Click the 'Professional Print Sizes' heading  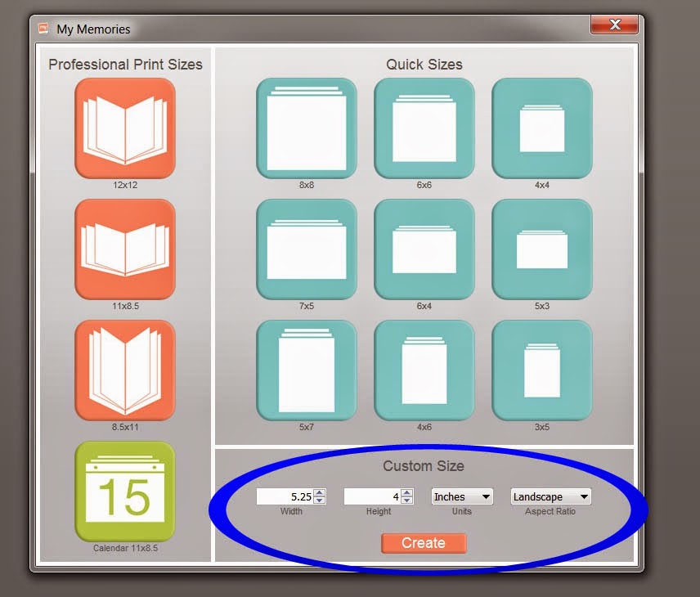pyautogui.click(x=125, y=65)
